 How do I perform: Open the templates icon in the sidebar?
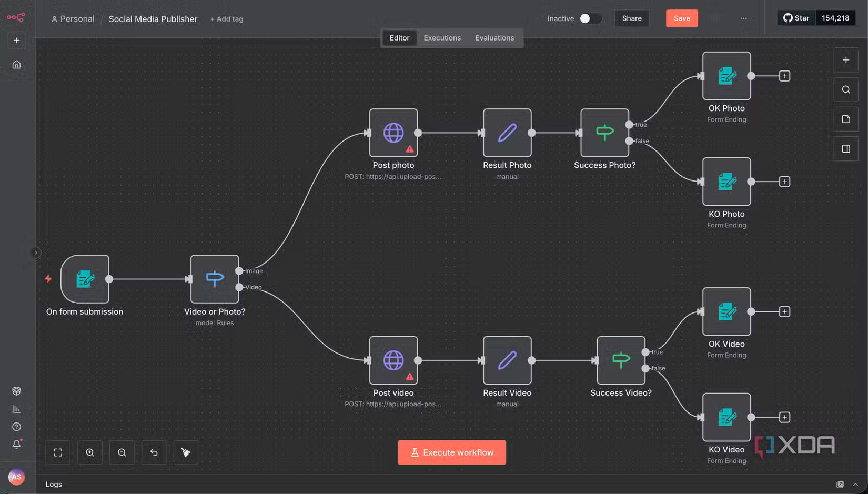tap(16, 391)
